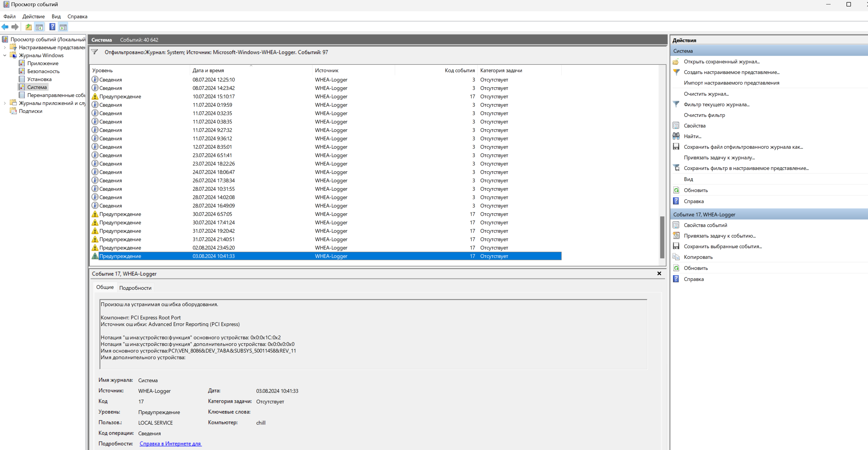Click the Найти binoculars icon
Image resolution: width=868 pixels, height=450 pixels.
coord(676,136)
